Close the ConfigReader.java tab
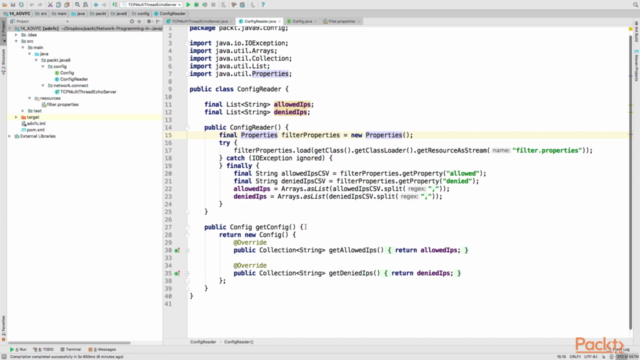Image resolution: width=640 pixels, height=360 pixels. tap(279, 21)
